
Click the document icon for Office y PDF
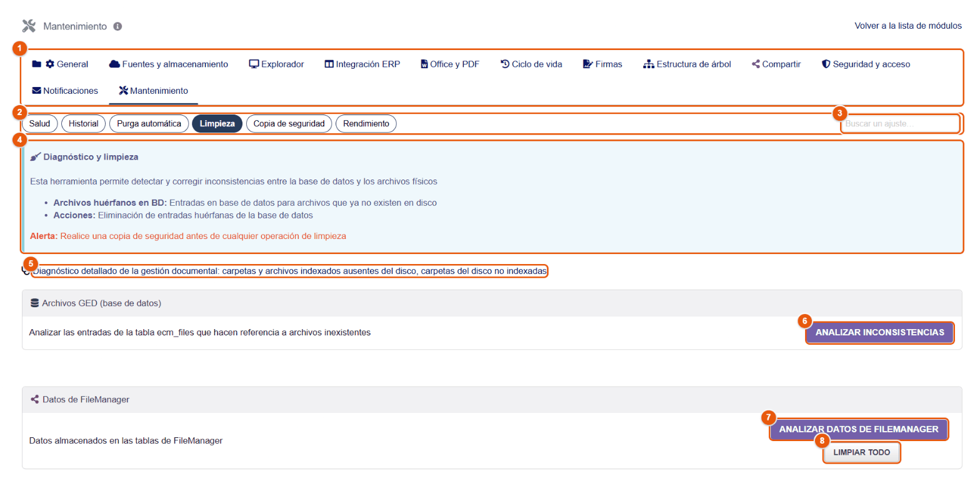click(424, 64)
